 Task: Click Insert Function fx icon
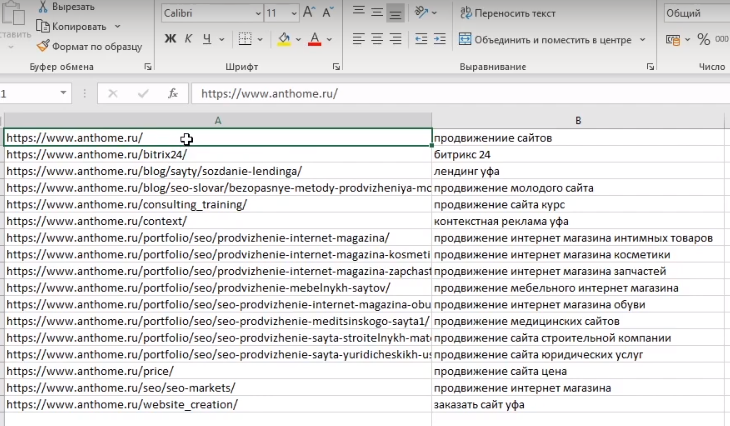click(173, 94)
